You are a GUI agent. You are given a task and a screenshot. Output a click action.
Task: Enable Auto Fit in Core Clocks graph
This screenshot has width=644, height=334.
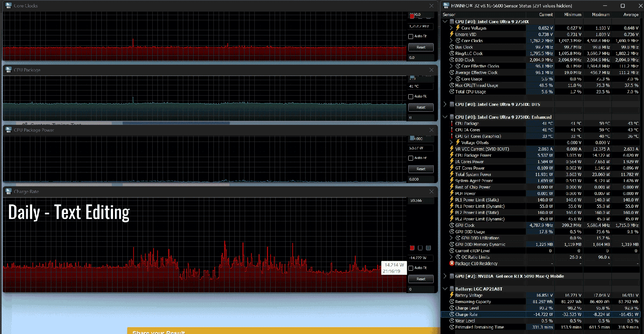pos(411,36)
